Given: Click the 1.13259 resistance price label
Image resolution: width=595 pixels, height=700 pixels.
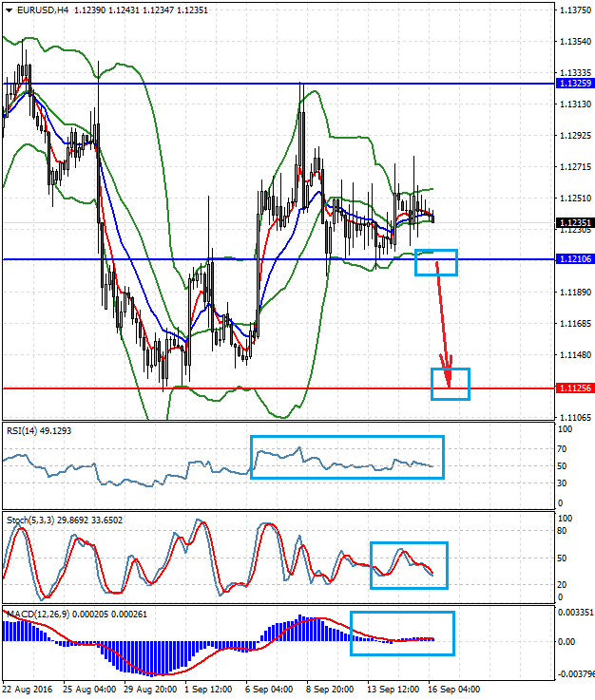Looking at the screenshot, I should (x=573, y=84).
